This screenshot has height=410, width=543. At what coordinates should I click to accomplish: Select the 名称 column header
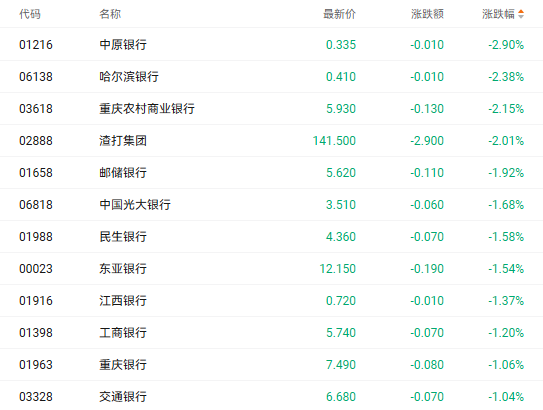pyautogui.click(x=110, y=14)
